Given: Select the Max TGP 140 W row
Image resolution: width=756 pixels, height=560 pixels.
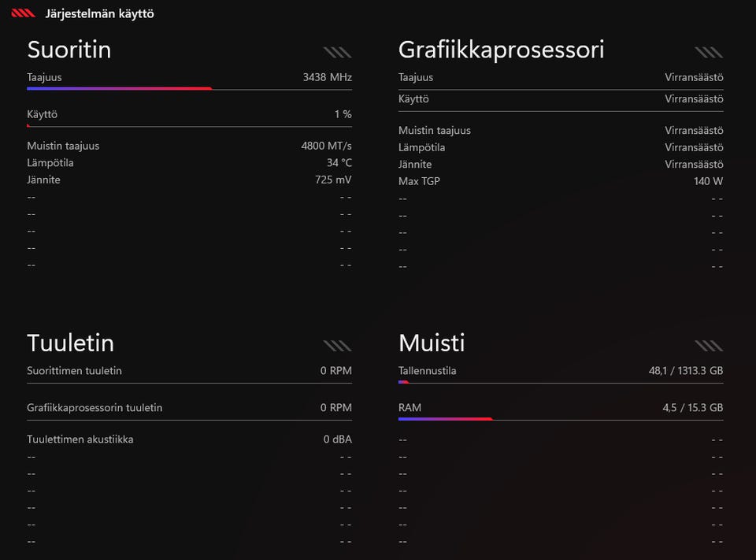Looking at the screenshot, I should (x=561, y=181).
